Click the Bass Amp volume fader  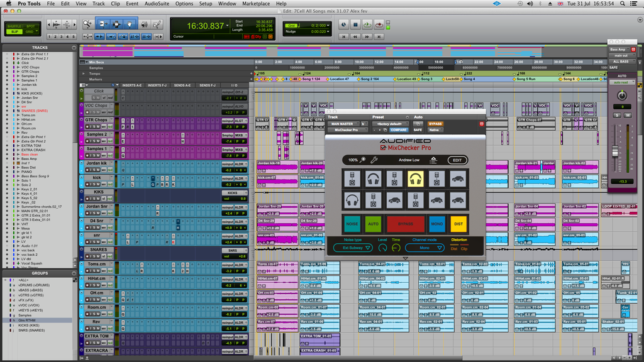coord(614,151)
